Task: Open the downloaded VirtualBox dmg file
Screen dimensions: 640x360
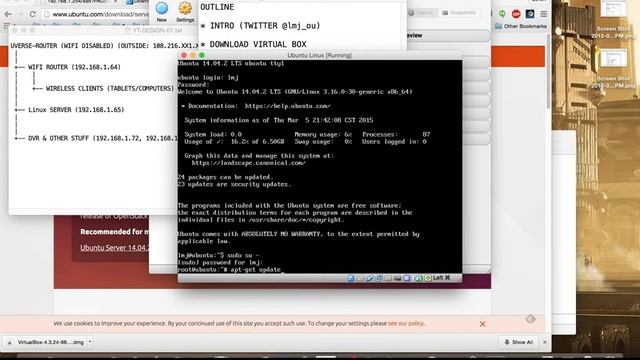Action: (x=48, y=342)
